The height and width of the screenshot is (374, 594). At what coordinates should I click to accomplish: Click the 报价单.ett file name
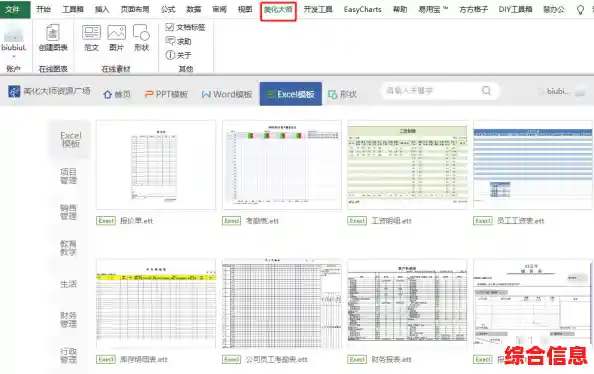[136, 221]
